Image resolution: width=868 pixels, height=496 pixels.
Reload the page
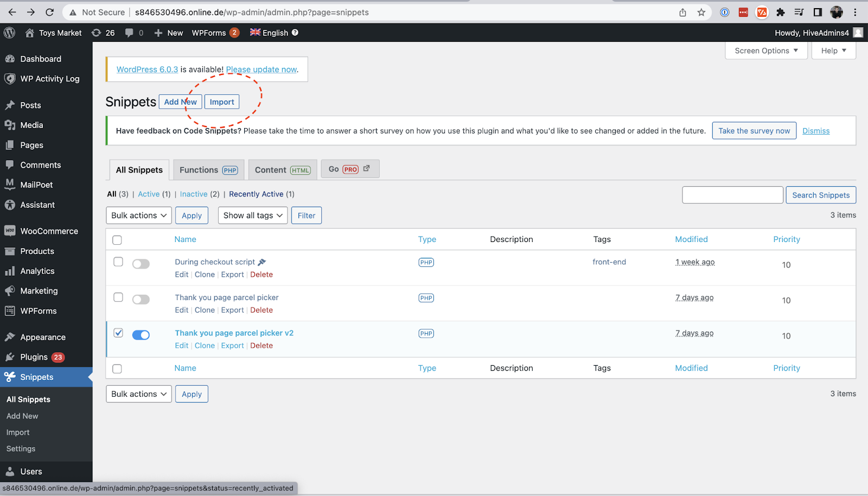(49, 12)
